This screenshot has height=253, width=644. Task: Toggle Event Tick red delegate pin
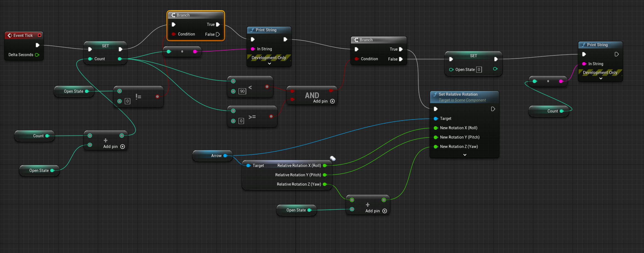pyautogui.click(x=40, y=35)
